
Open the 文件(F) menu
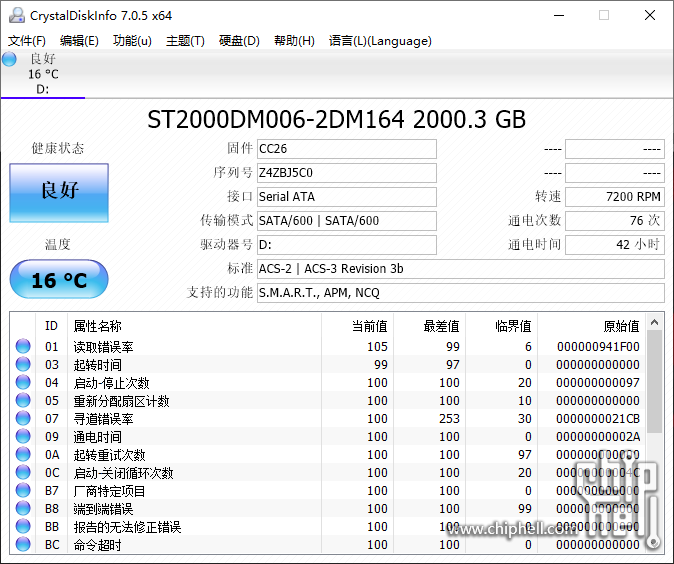(x=27, y=41)
